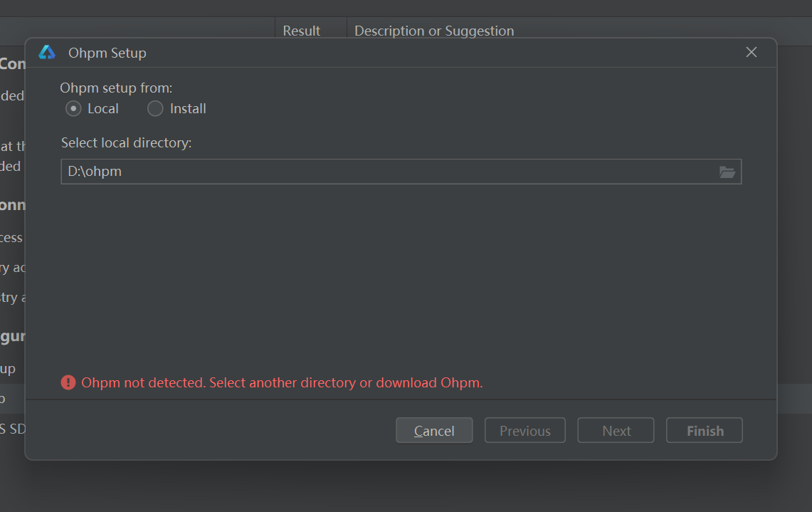Click the 'Ohpm not detected' error message
Viewport: 812px width, 512px height.
click(282, 383)
